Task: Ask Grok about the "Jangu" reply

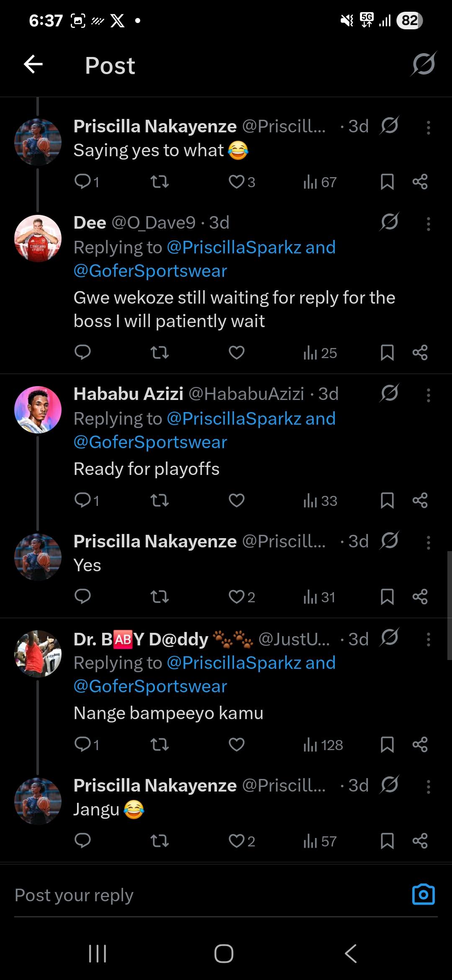Action: (x=389, y=785)
